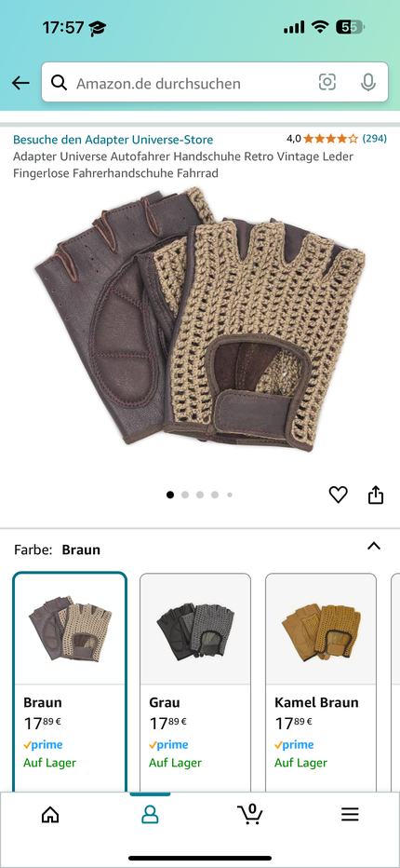This screenshot has width=400, height=868.
Task: Tap the search magnifier icon
Action: click(59, 83)
